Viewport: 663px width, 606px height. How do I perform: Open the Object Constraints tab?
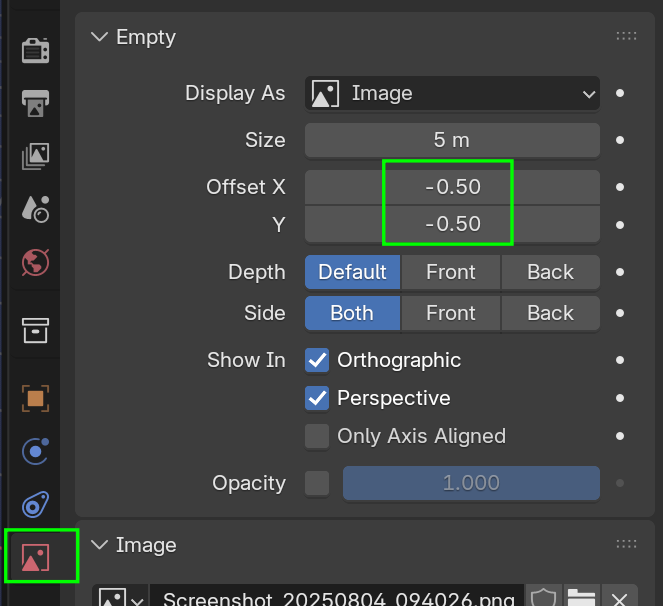click(36, 504)
